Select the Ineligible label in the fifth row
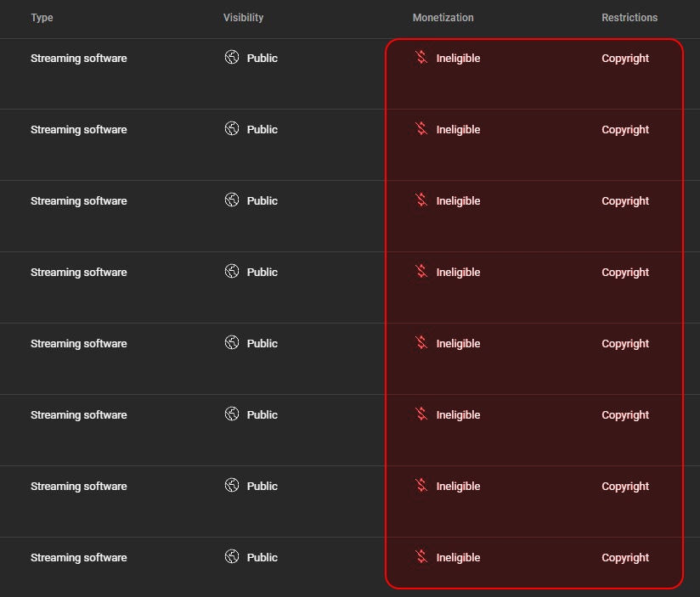The width and height of the screenshot is (700, 597). point(458,344)
